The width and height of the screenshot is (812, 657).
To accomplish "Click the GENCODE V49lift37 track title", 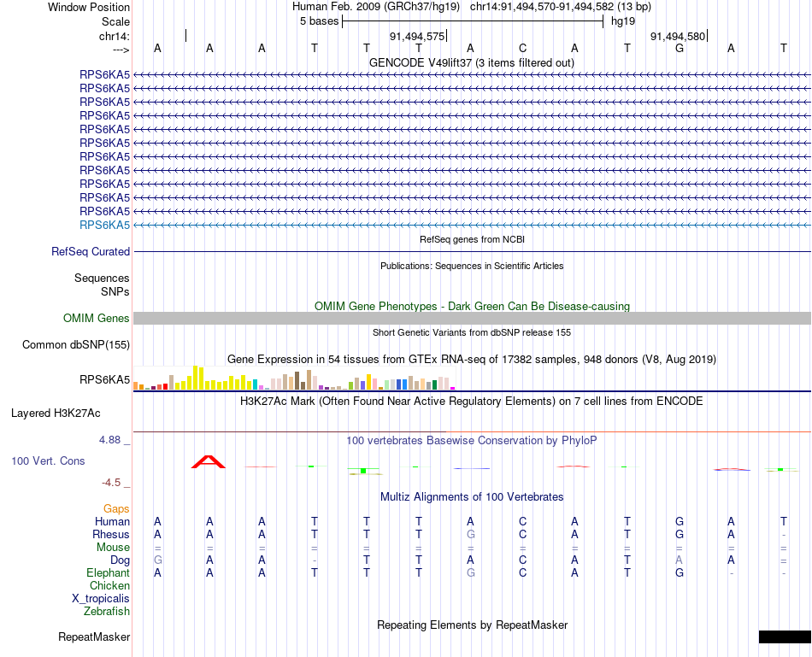I will (471, 62).
